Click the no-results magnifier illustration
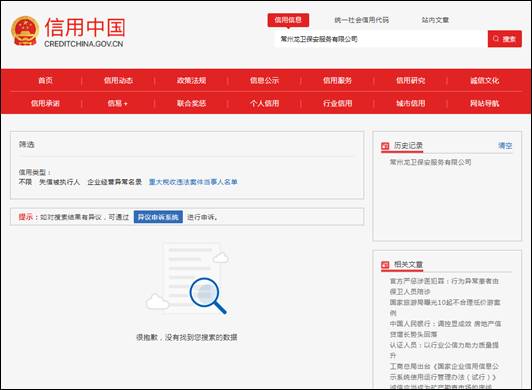This screenshot has width=532, height=390. [x=188, y=278]
